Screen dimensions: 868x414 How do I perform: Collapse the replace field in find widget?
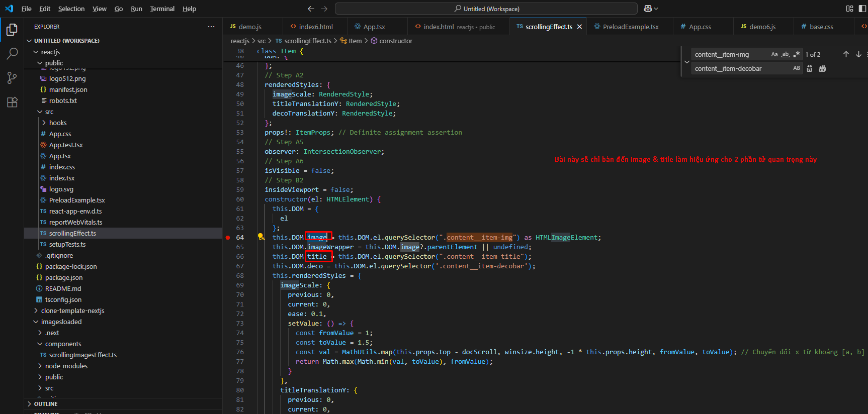(687, 62)
